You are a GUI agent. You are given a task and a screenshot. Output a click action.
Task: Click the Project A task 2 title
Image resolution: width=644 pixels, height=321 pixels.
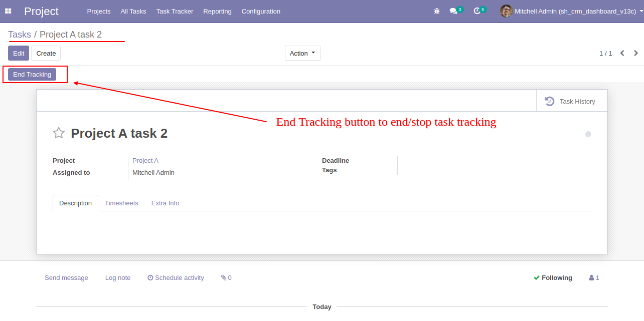(x=119, y=133)
